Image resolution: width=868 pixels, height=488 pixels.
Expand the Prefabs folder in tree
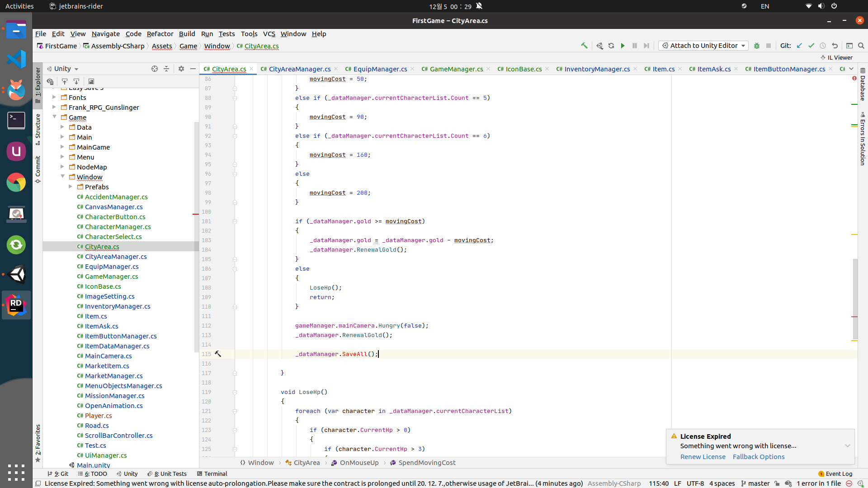[71, 187]
